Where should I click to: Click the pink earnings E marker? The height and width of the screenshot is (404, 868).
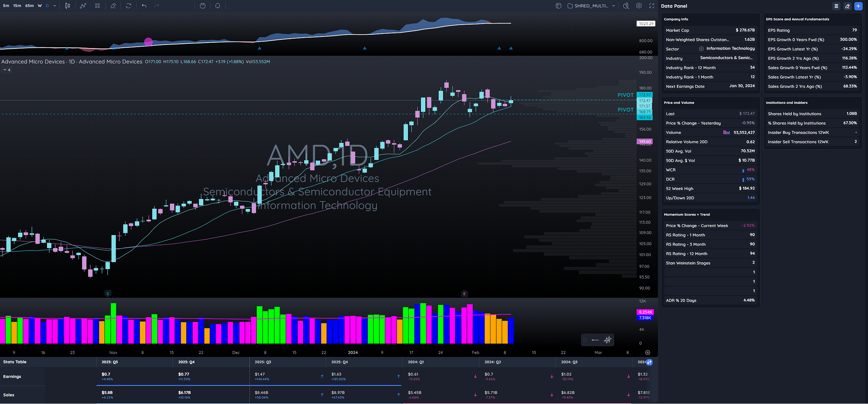point(464,294)
